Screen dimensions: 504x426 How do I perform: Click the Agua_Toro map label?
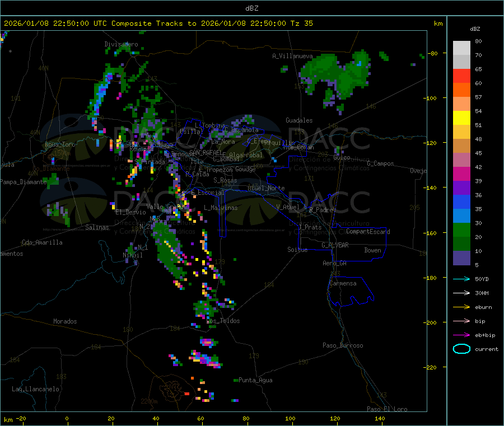(60, 144)
